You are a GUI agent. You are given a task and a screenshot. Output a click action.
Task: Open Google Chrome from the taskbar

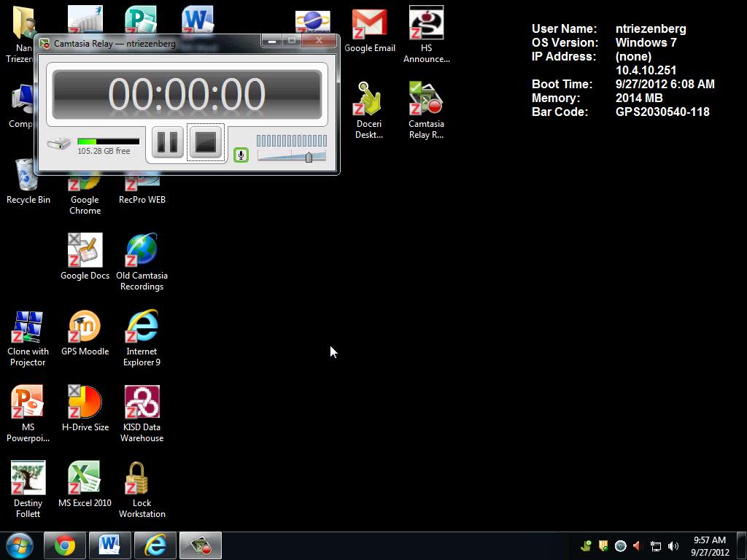(x=65, y=546)
